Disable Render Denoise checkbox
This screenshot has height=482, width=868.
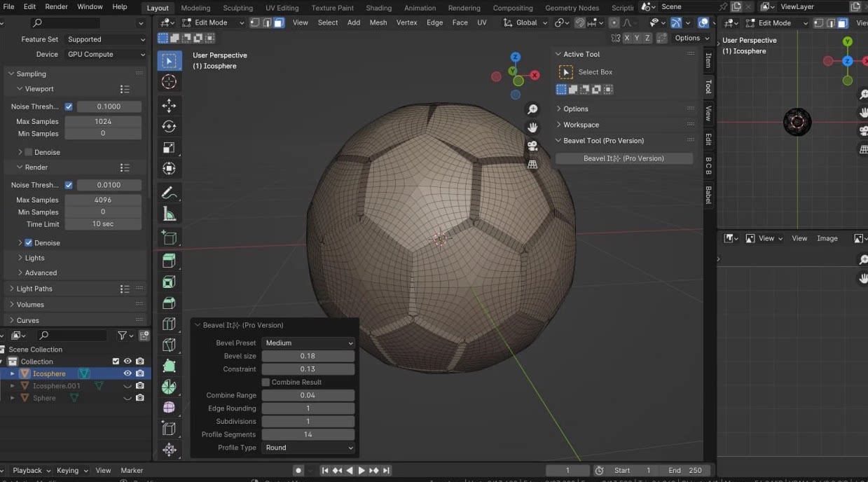click(x=29, y=242)
